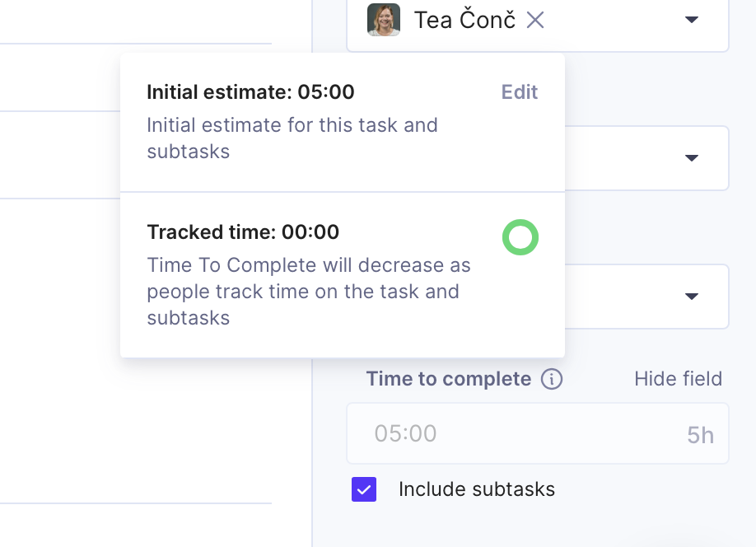Click the Include subtasks label
This screenshot has width=756, height=547.
point(476,489)
